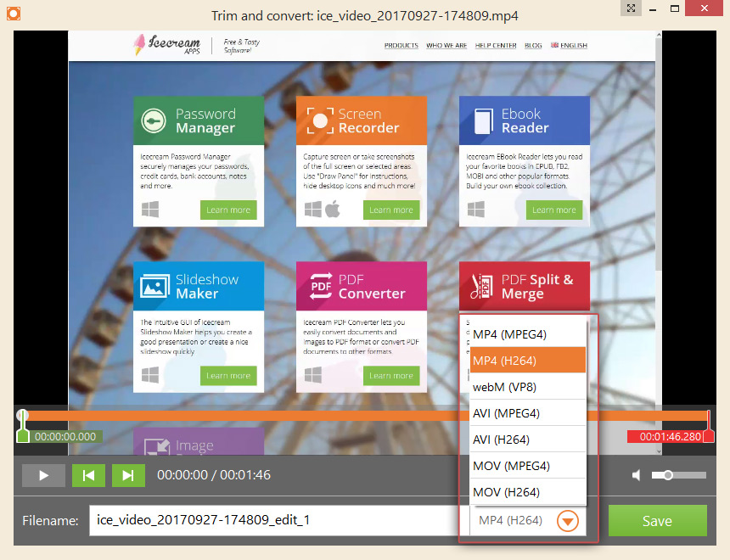Viewport: 730px width, 560px height.
Task: Choose AVI (H264) format
Action: (527, 440)
